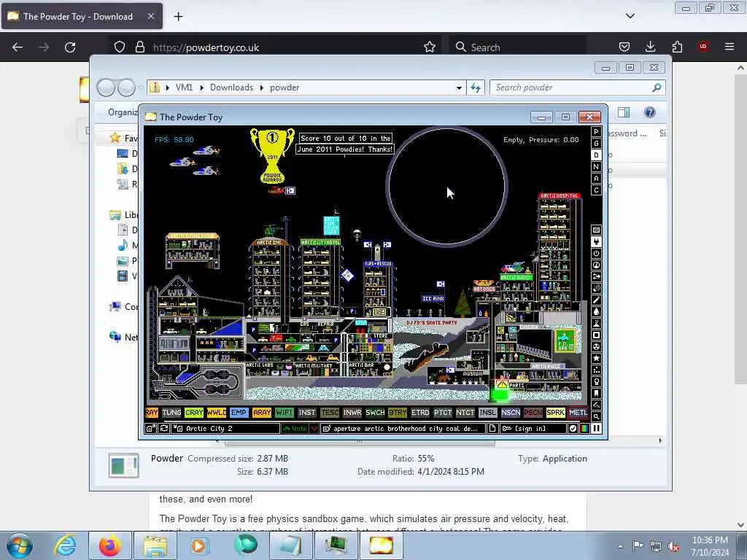Image resolution: width=747 pixels, height=560 pixels.
Task: Select the WIFI element
Action: click(285, 413)
